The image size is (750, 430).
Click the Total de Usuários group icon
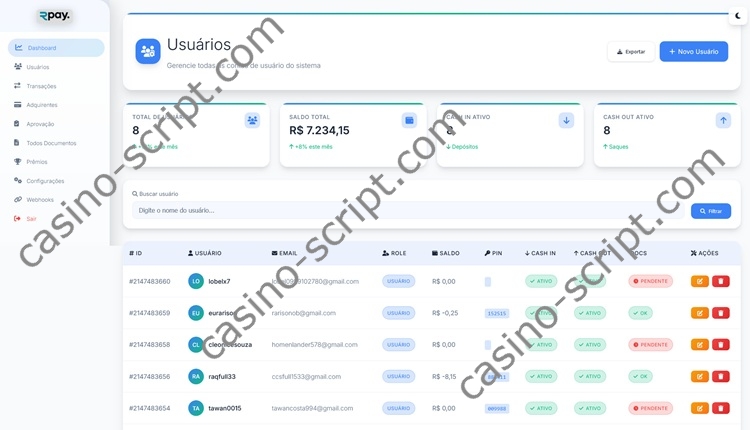tap(252, 120)
